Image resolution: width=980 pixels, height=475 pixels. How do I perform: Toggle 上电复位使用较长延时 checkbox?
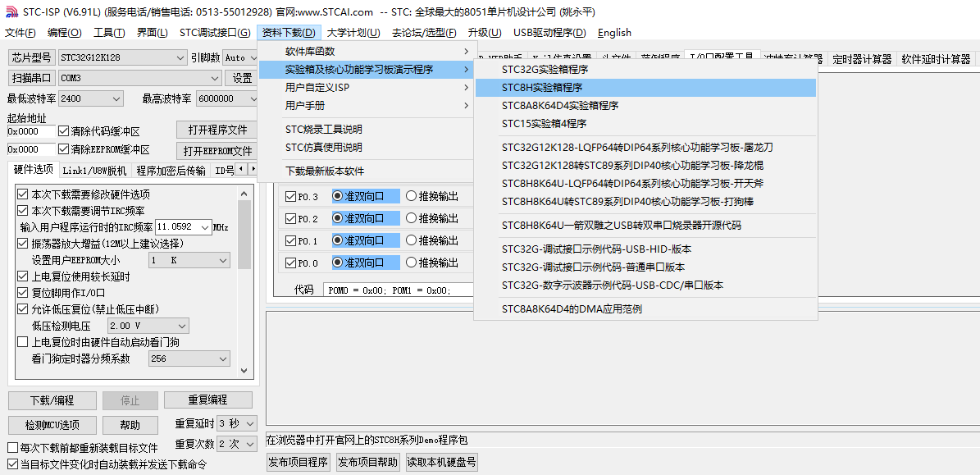(x=23, y=276)
